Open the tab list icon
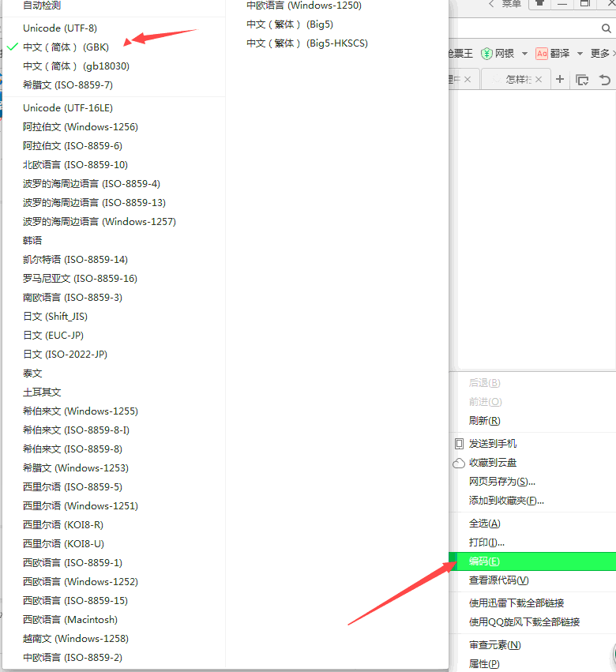Image resolution: width=616 pixels, height=672 pixels. click(582, 80)
